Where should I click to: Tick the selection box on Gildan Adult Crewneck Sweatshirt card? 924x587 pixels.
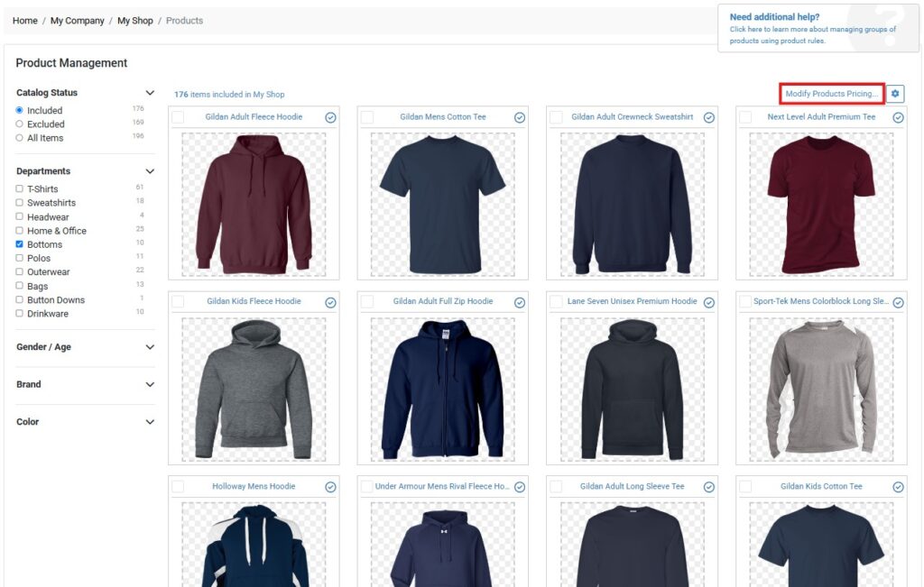tap(556, 118)
